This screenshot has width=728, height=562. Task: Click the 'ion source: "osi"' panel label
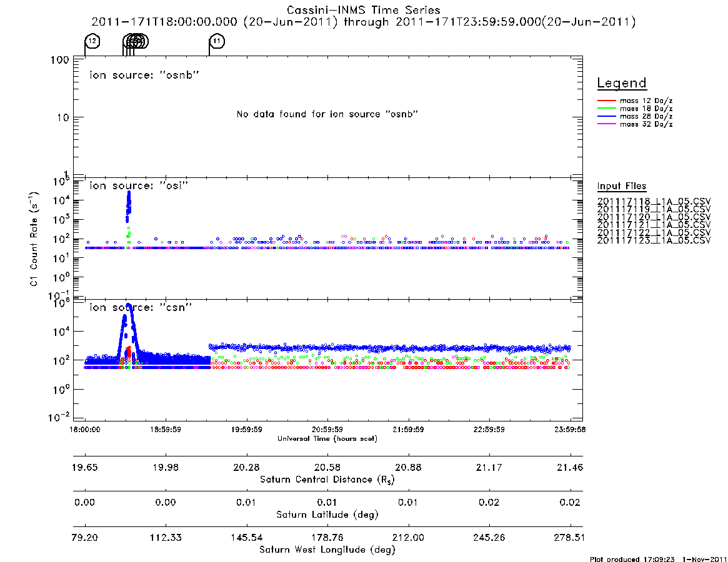(138, 185)
